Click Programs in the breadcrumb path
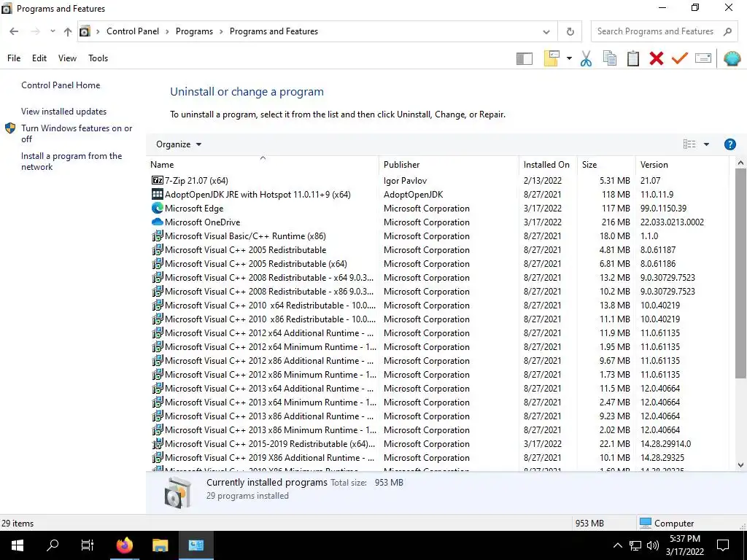This screenshot has width=747, height=560. [x=194, y=31]
